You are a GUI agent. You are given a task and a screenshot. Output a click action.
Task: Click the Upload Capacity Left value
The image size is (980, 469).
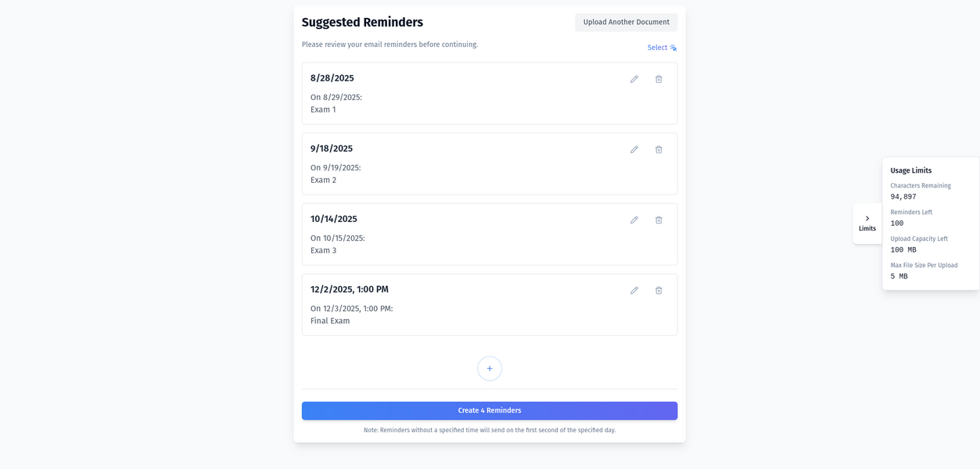click(902, 249)
